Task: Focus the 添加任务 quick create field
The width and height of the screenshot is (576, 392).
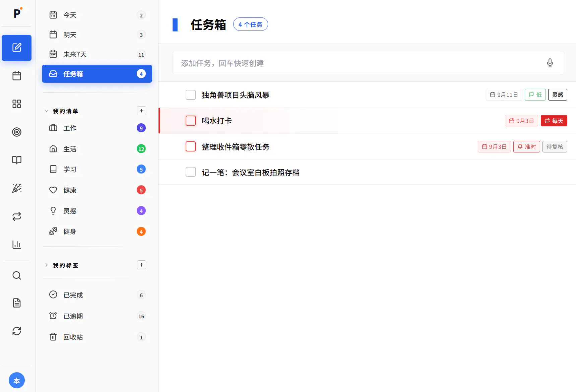Action: (x=368, y=63)
